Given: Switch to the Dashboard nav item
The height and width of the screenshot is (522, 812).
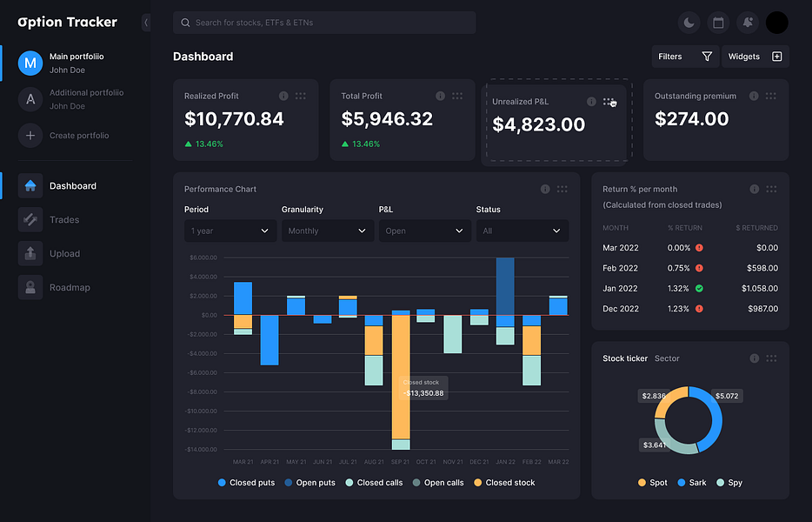Looking at the screenshot, I should click(x=73, y=185).
